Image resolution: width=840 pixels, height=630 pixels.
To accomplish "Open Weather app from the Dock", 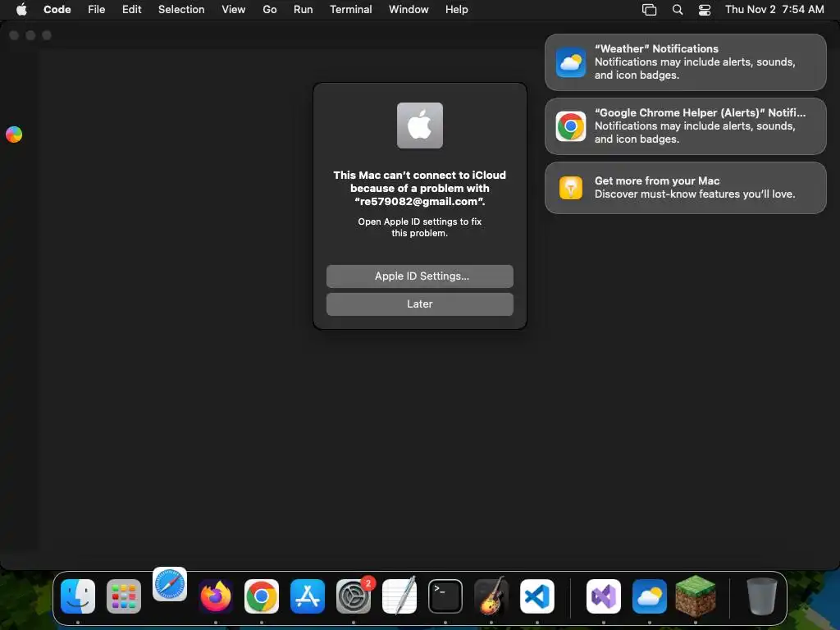I will [650, 596].
